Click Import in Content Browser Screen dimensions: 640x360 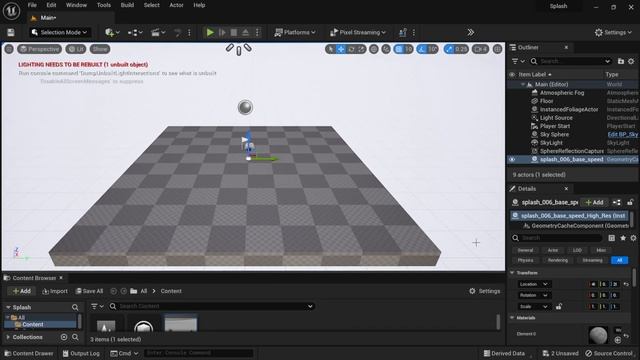coord(55,291)
